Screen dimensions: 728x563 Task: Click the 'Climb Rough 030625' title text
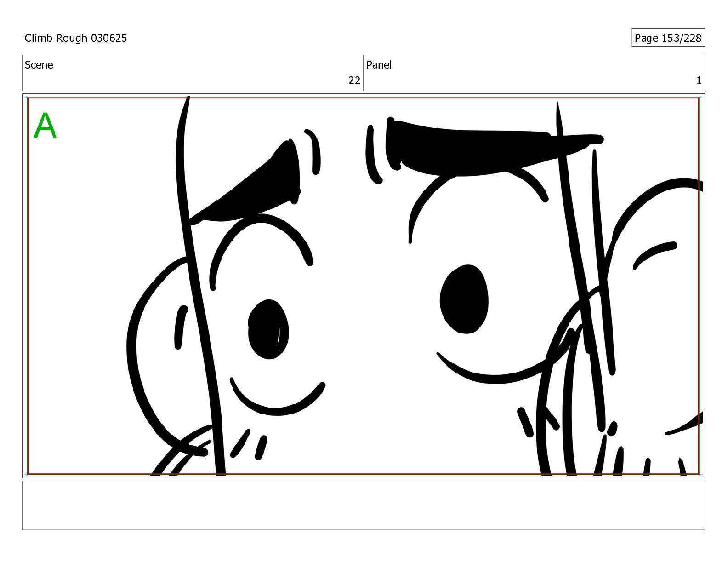(76, 38)
